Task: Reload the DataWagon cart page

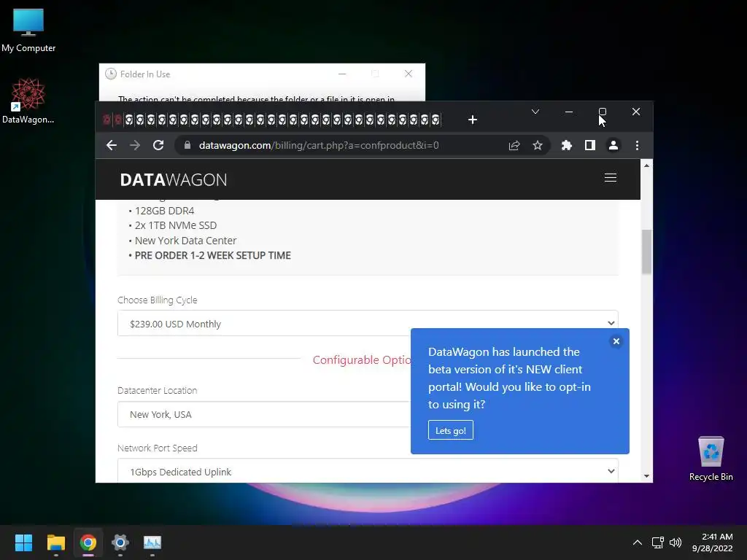Action: (x=158, y=145)
